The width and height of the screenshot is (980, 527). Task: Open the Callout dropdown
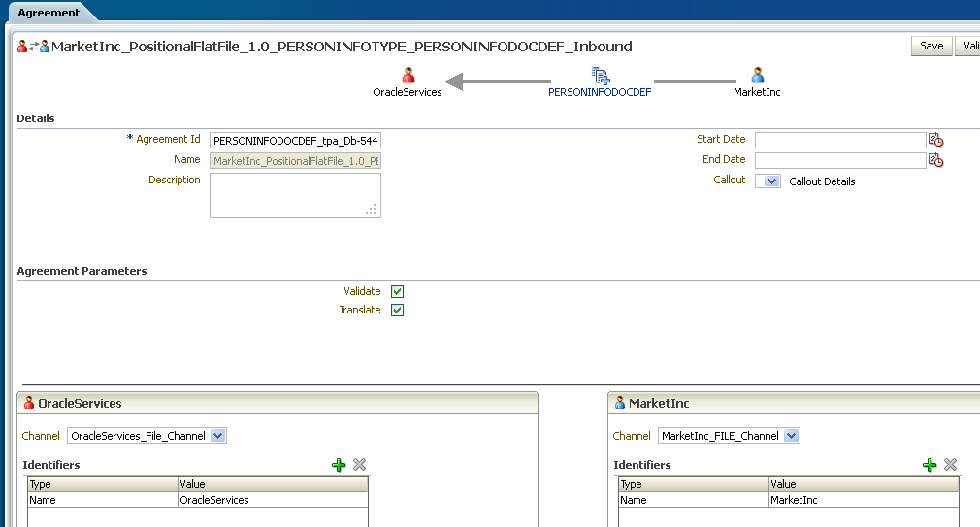tap(768, 181)
